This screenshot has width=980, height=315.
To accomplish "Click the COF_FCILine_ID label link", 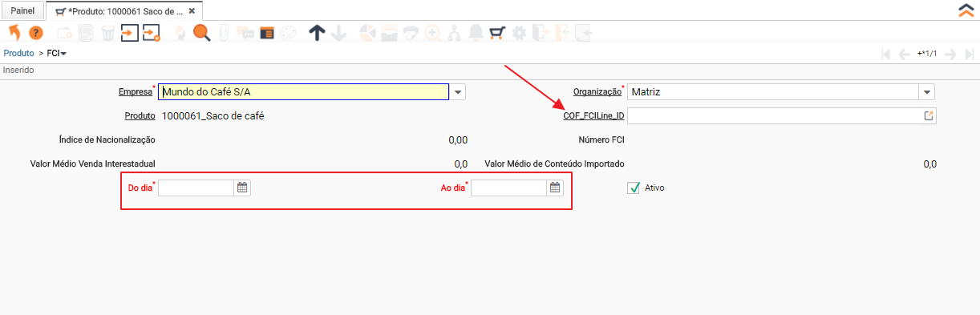I will click(x=593, y=116).
